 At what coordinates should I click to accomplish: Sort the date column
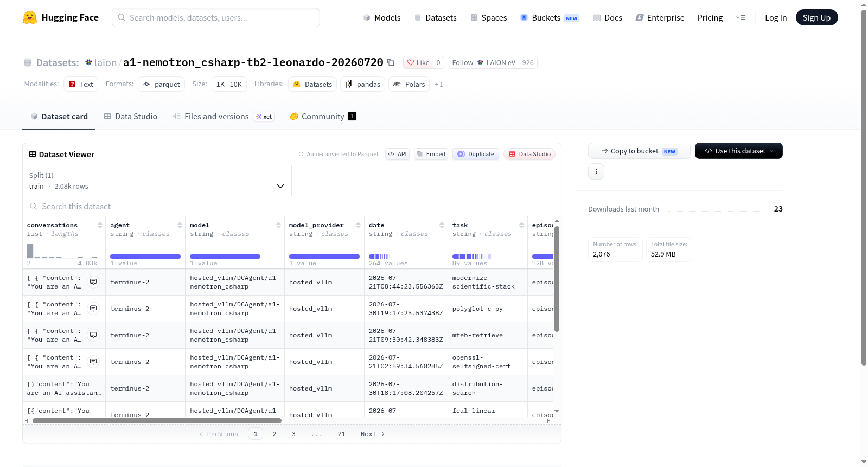pos(442,225)
